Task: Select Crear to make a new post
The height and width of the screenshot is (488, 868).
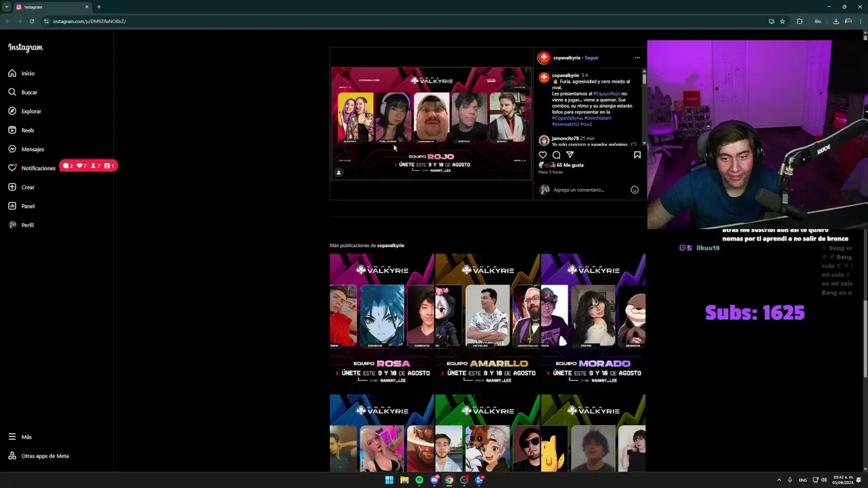Action: pos(21,187)
